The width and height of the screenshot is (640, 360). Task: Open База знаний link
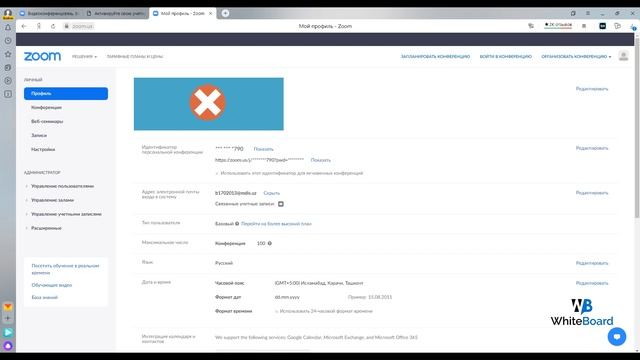pos(44,298)
